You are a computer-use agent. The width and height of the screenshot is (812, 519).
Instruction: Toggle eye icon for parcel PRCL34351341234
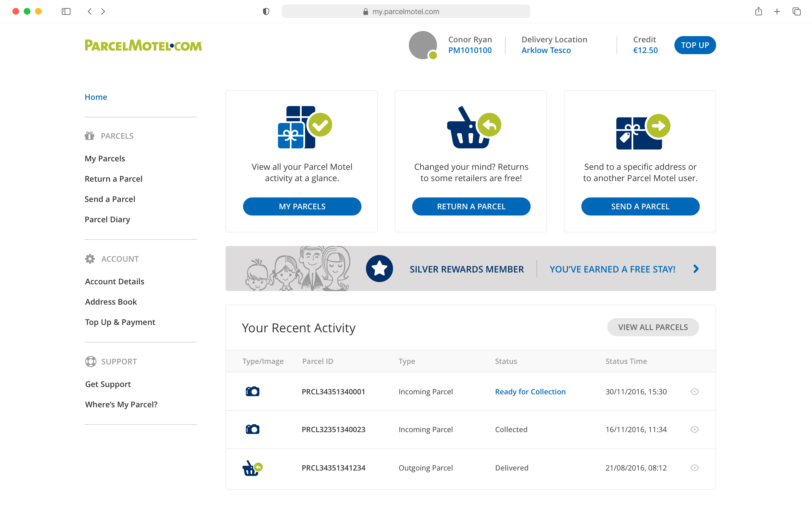tap(695, 468)
